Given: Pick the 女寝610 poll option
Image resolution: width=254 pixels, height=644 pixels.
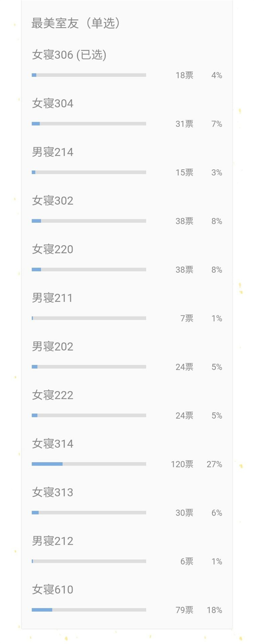Looking at the screenshot, I should pyautogui.click(x=53, y=590).
